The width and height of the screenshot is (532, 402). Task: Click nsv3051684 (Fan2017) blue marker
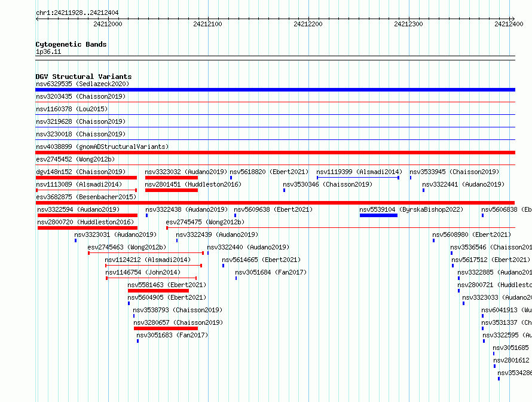(236, 278)
